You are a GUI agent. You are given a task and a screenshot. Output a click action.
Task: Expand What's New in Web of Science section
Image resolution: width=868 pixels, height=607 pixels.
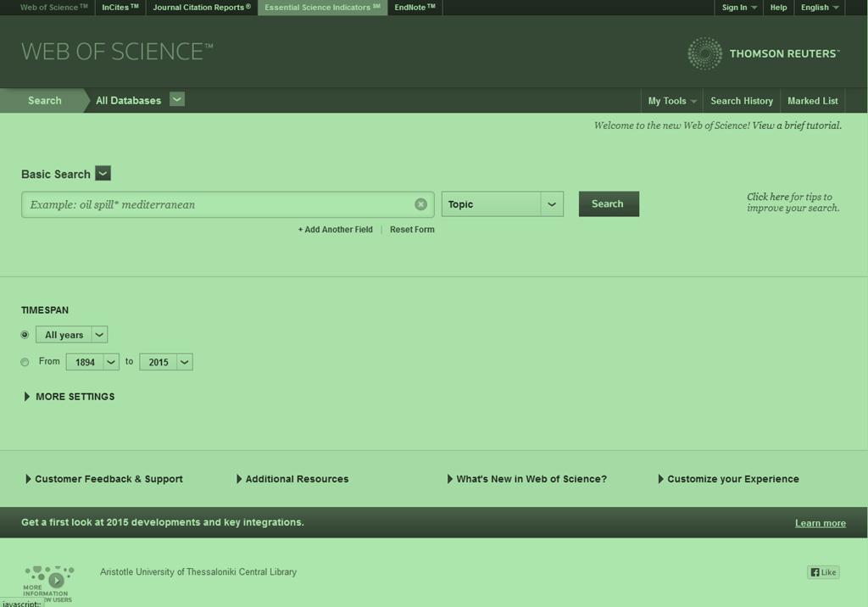pos(527,479)
